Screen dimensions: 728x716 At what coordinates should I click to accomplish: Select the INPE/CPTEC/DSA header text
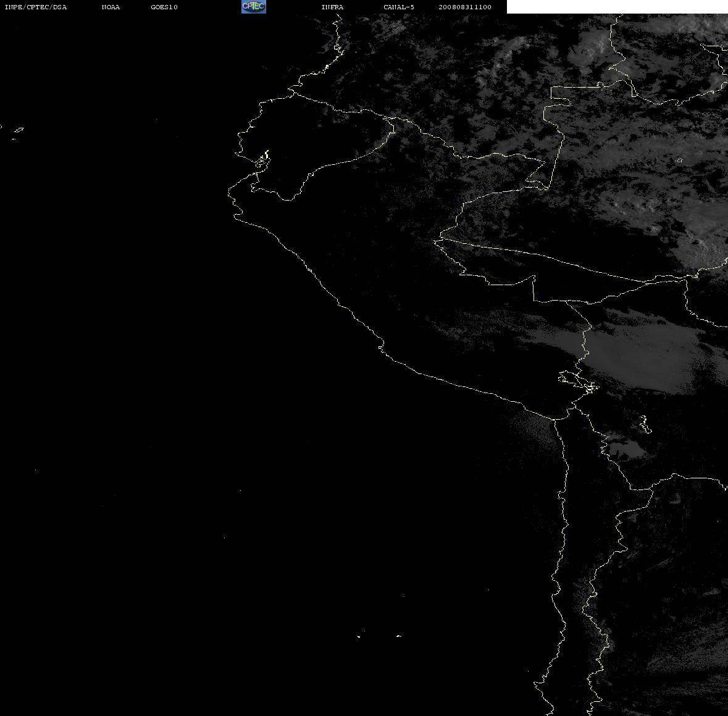36,7
